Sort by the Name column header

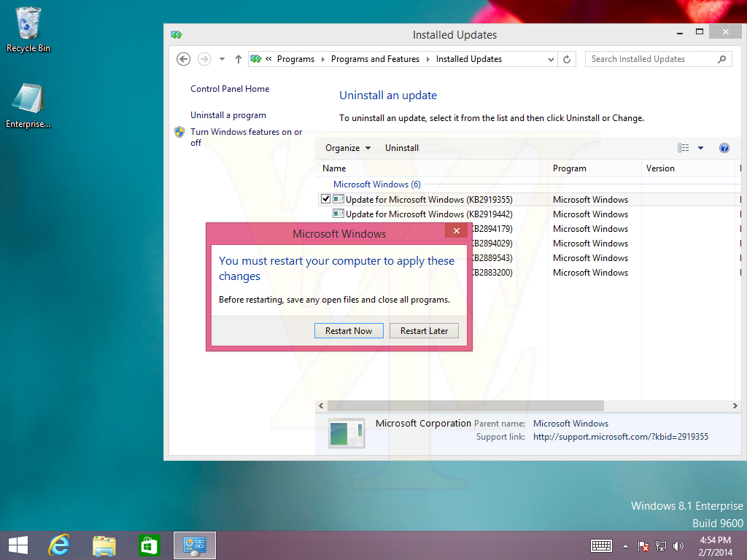pyautogui.click(x=432, y=168)
